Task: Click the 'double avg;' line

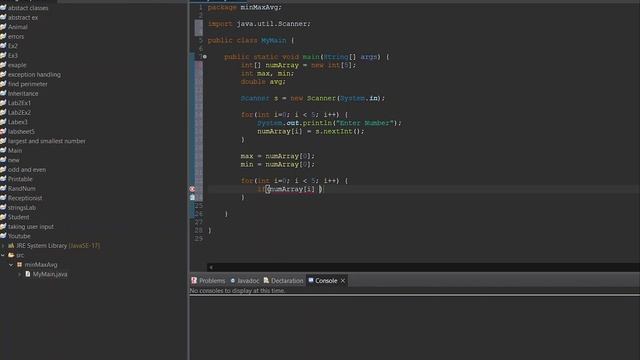Action: (263, 82)
